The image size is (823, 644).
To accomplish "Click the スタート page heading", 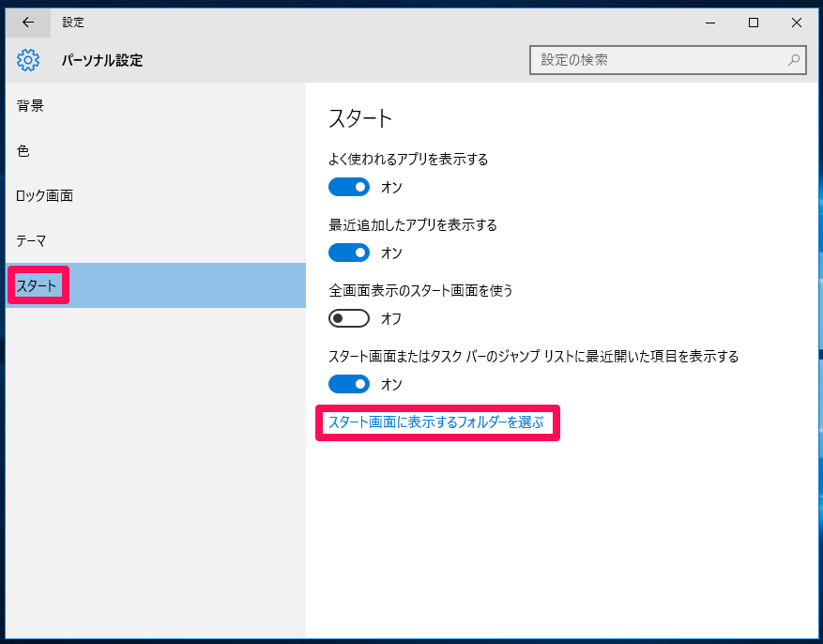I will 362,118.
